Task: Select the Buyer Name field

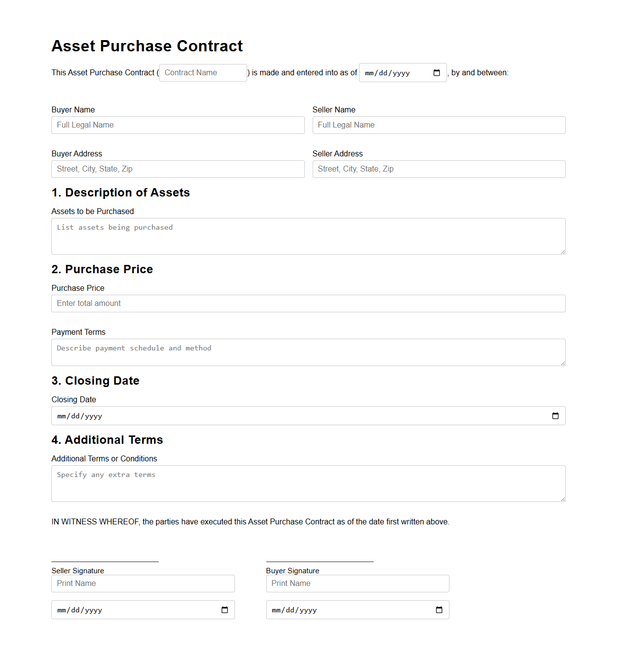Action: coord(178,125)
